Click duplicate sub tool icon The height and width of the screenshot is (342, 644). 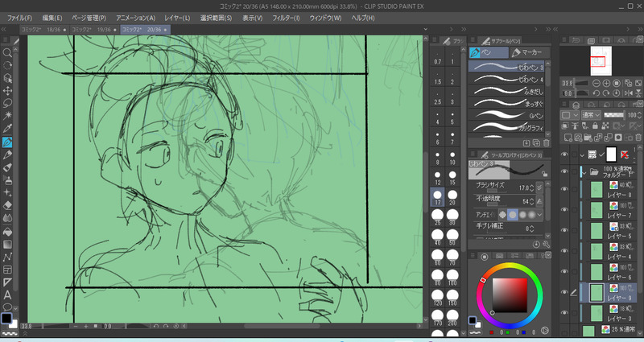[536, 143]
